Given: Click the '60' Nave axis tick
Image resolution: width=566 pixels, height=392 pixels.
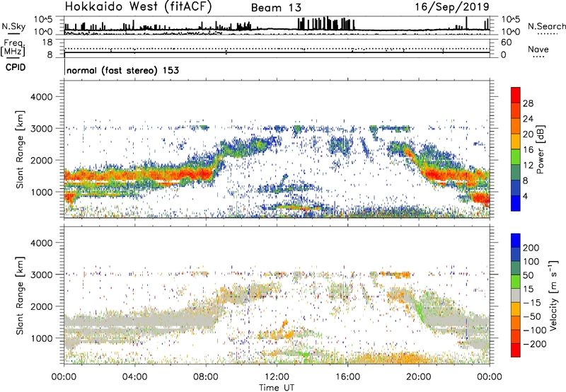Looking at the screenshot, I should pos(507,42).
